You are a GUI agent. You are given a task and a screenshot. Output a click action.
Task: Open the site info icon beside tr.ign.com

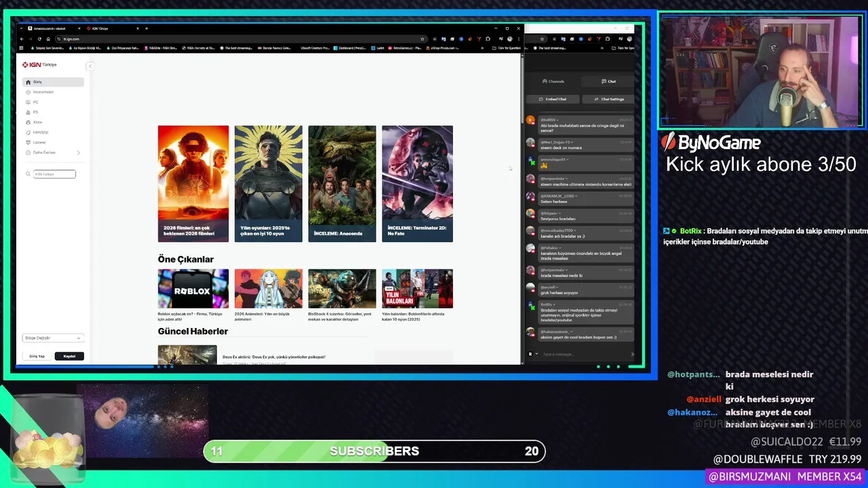click(59, 39)
